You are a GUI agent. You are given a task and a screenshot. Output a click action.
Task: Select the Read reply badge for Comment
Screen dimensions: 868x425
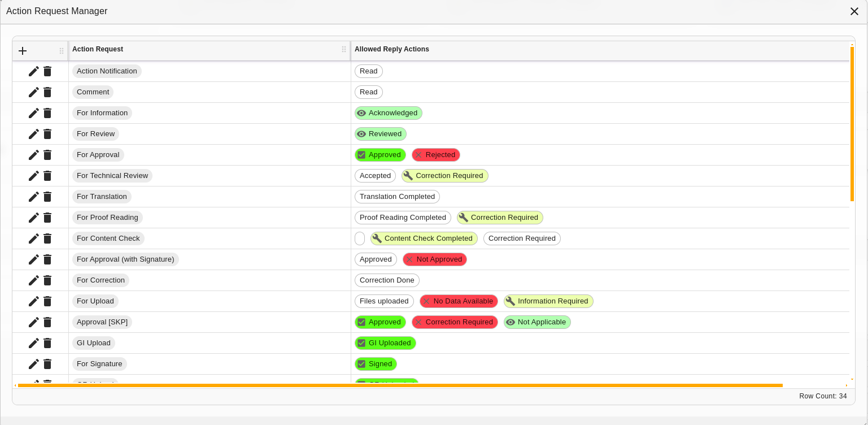click(x=368, y=92)
